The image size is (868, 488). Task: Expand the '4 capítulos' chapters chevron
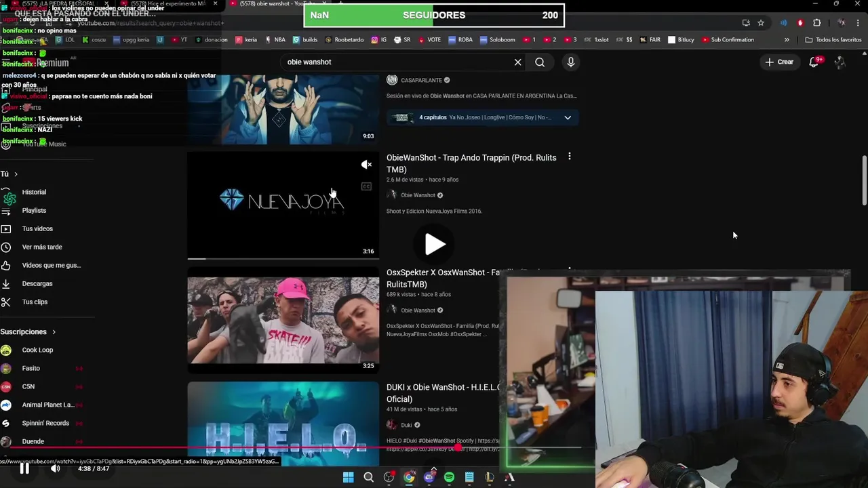tap(568, 117)
